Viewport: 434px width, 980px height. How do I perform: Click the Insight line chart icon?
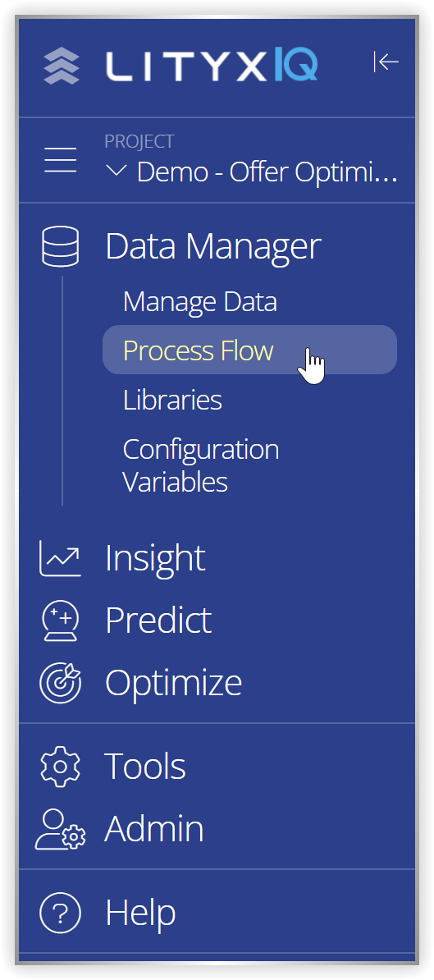(60, 558)
